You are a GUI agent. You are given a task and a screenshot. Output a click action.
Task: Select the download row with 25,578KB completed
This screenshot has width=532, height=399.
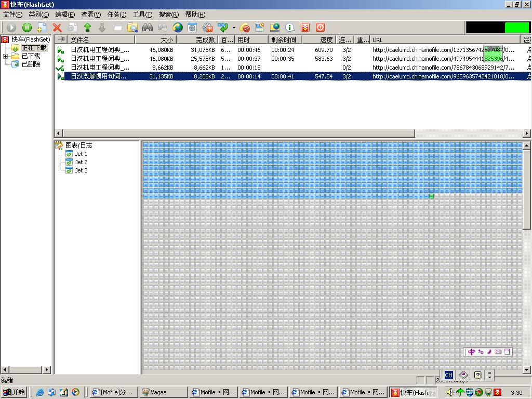coord(292,59)
